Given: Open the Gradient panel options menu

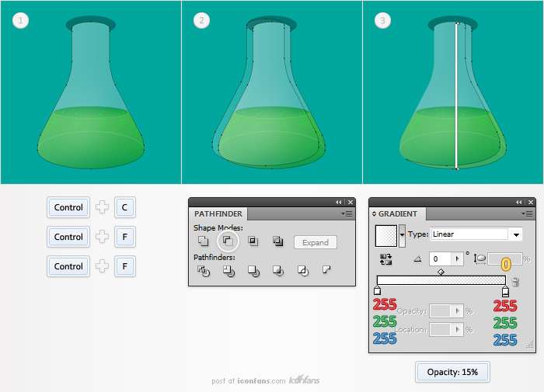Looking at the screenshot, I should pyautogui.click(x=528, y=213).
